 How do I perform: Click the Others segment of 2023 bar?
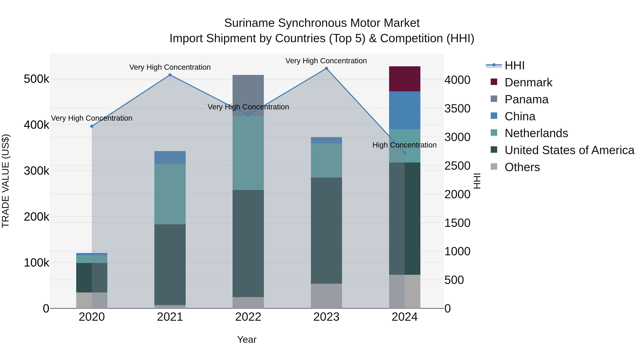[326, 296]
